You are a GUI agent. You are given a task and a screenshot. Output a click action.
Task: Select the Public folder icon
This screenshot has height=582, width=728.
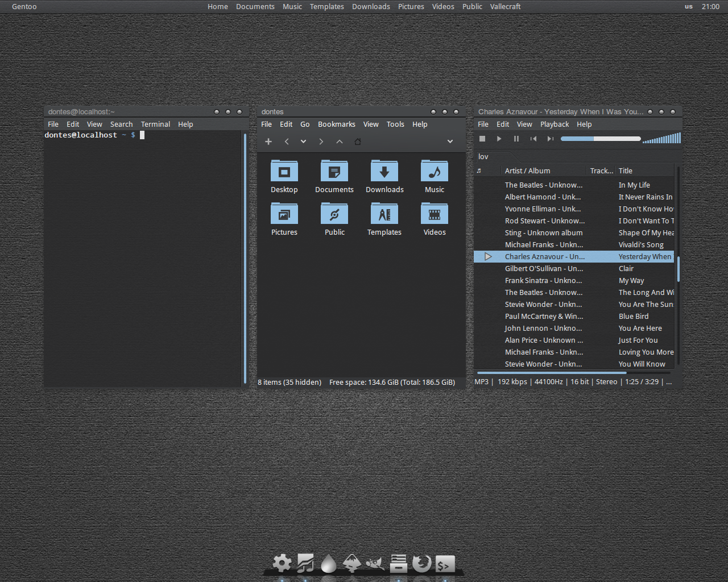(334, 214)
